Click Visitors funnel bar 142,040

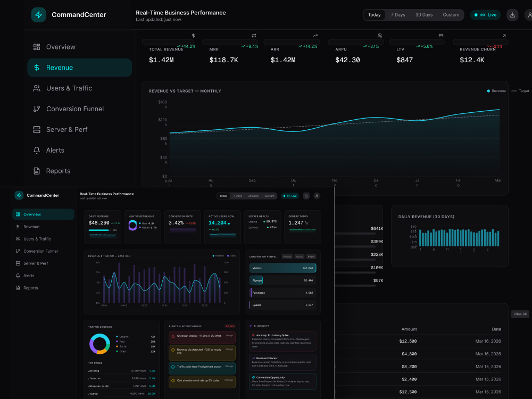[x=282, y=268]
